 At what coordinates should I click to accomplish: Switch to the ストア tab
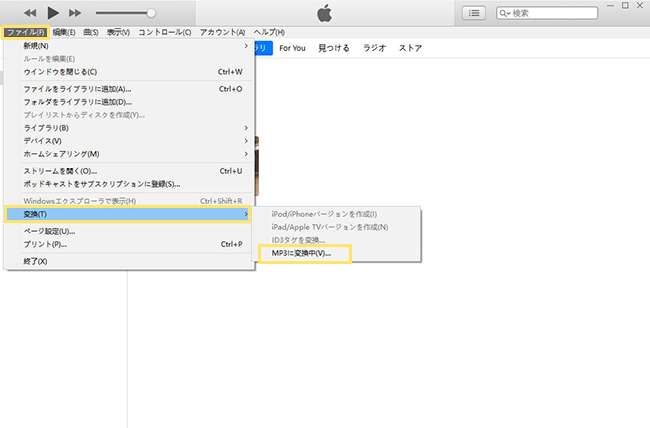click(410, 48)
